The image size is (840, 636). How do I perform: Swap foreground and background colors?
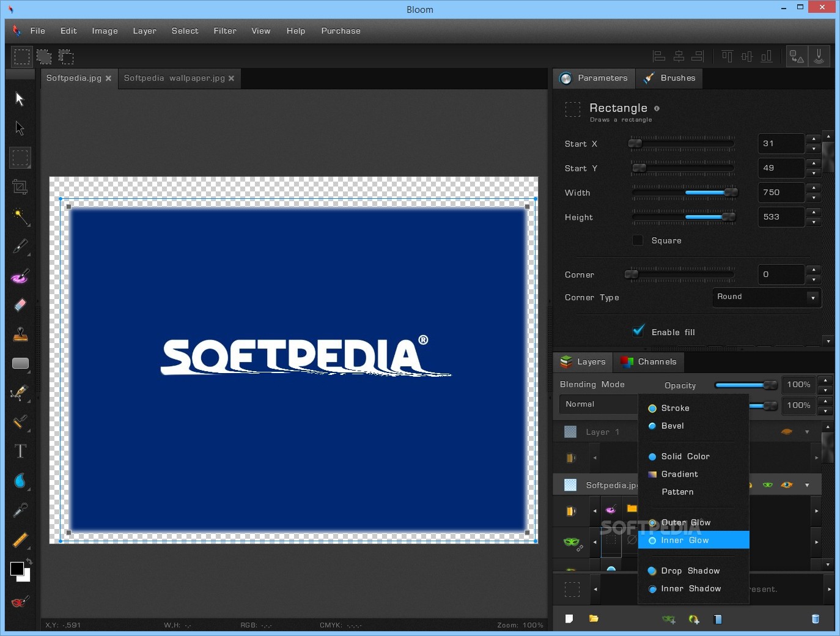[29, 561]
